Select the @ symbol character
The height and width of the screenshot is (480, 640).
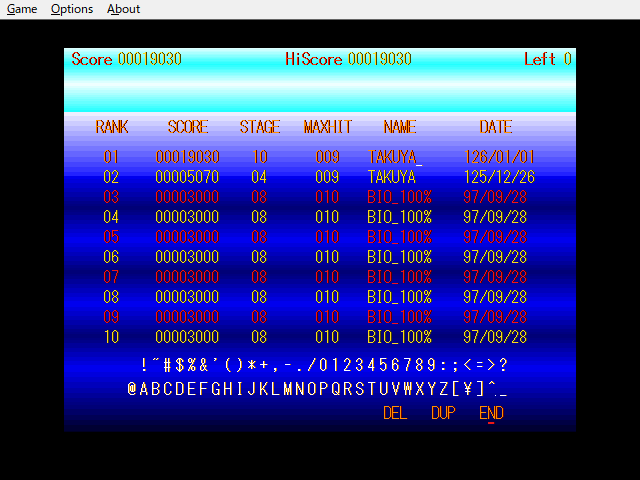[133, 389]
